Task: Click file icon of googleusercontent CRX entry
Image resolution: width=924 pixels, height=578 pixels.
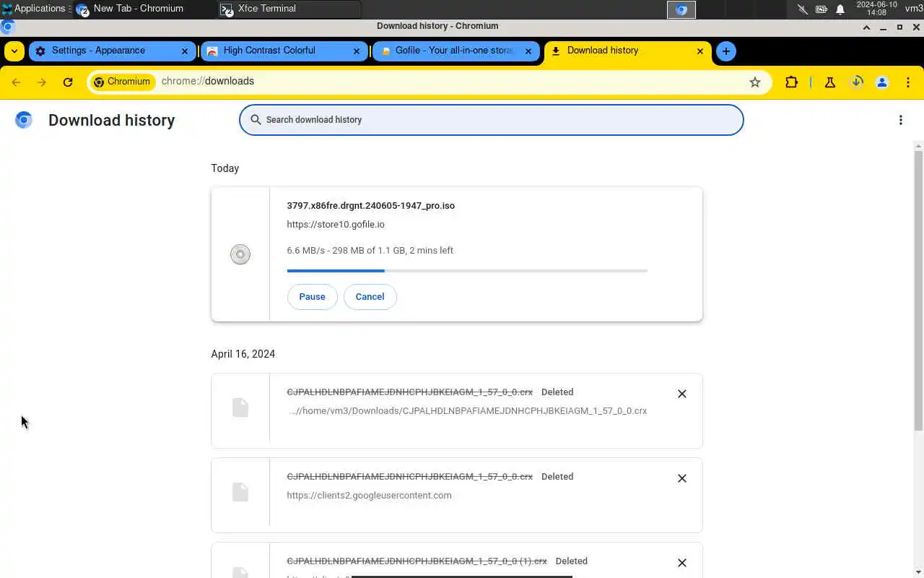Action: coord(240,492)
